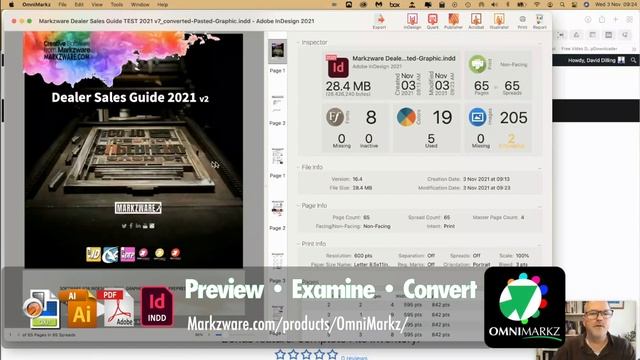
Task: Open the Apple menu
Action: click(11, 4)
